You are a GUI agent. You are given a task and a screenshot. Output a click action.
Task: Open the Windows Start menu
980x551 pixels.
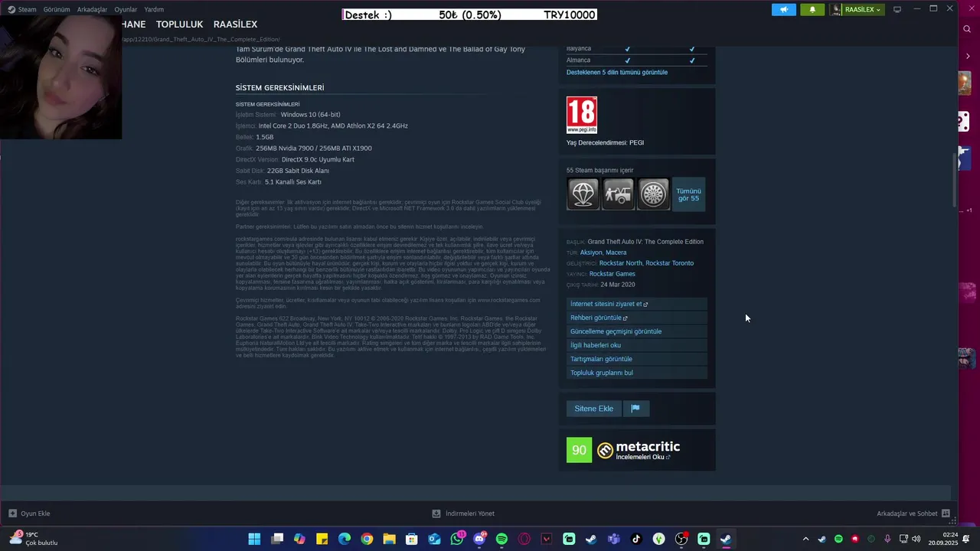[254, 539]
